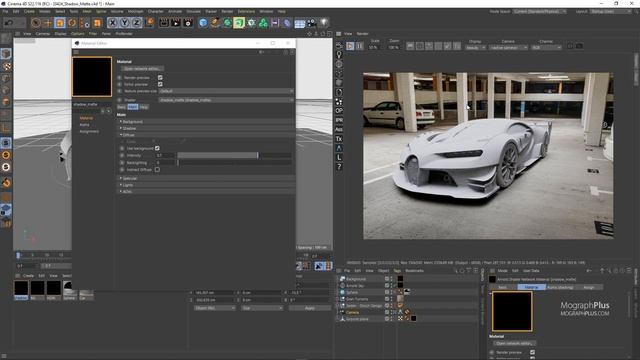The width and height of the screenshot is (640, 360).
Task: Switch to Material tab in Attribute Manager
Action: point(531,287)
